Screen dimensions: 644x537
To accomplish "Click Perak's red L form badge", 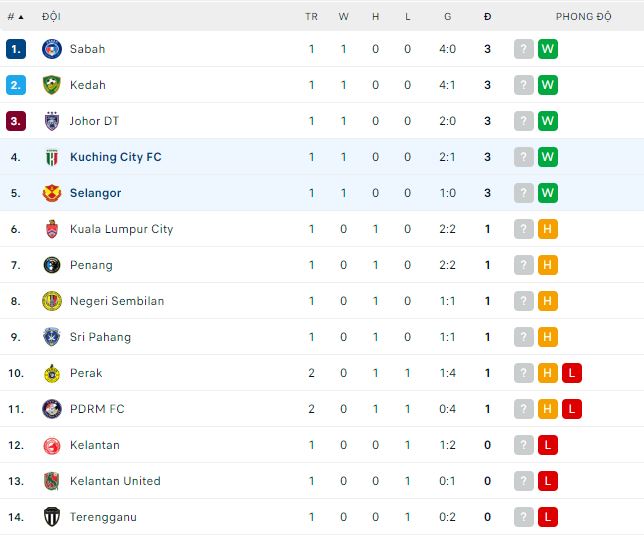I will click(571, 373).
